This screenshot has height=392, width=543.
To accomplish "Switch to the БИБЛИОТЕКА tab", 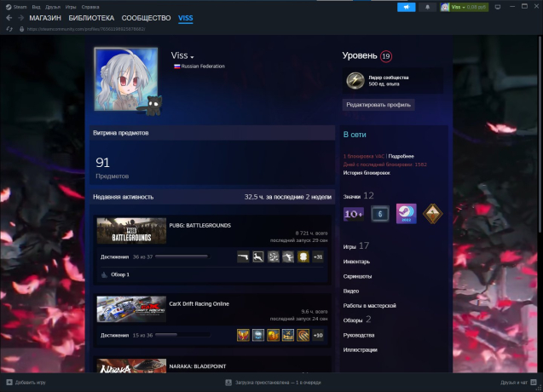I will (x=90, y=18).
